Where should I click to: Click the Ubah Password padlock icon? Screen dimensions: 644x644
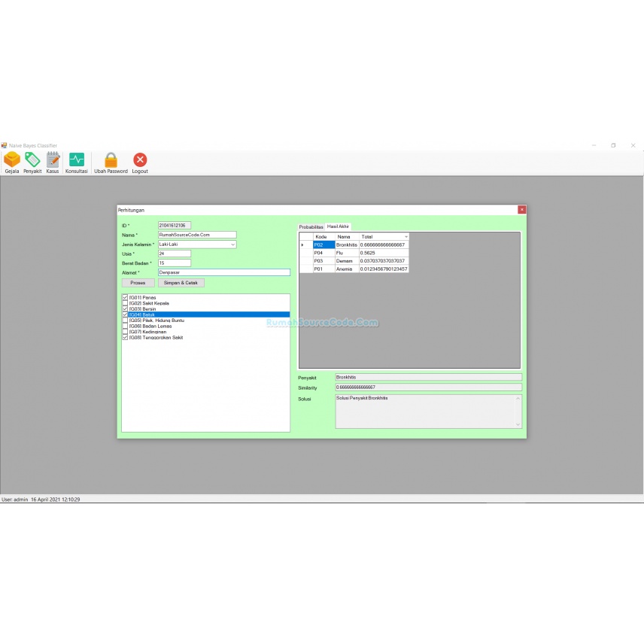110,160
